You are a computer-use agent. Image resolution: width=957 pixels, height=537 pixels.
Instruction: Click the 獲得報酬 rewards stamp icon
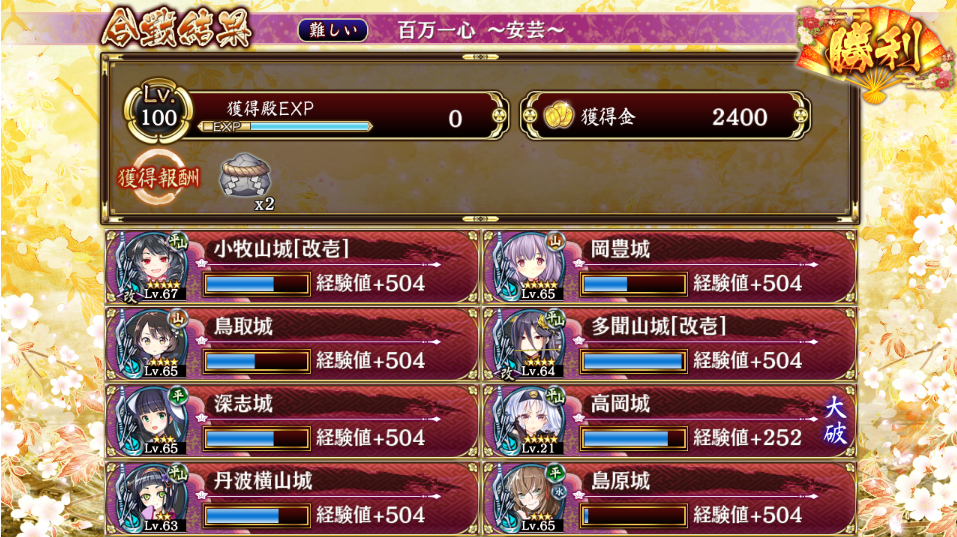[x=158, y=177]
